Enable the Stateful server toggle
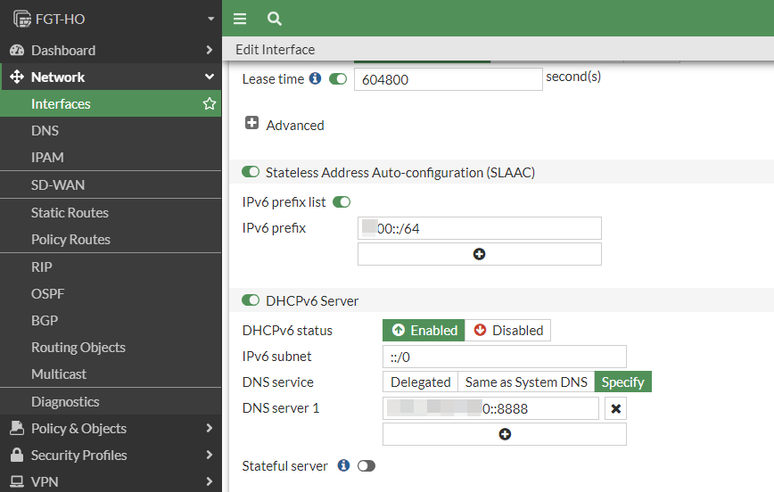774x492 pixels. pyautogui.click(x=366, y=465)
